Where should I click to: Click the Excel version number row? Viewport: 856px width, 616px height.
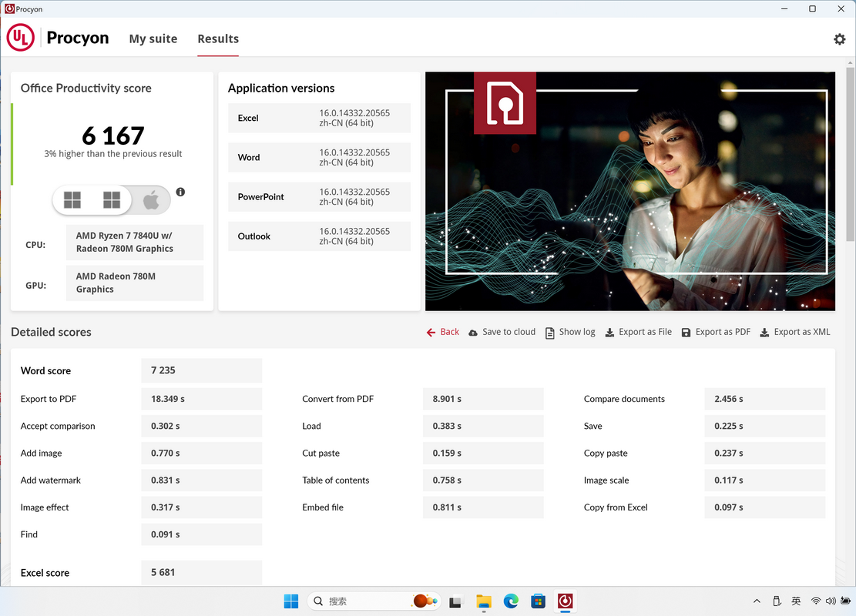coord(319,118)
